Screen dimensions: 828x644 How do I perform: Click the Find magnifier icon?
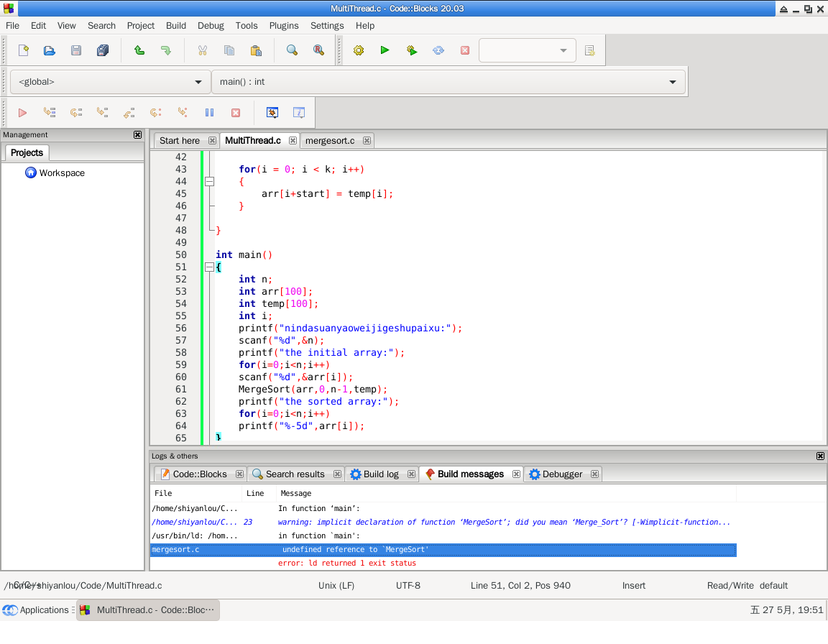pyautogui.click(x=292, y=50)
